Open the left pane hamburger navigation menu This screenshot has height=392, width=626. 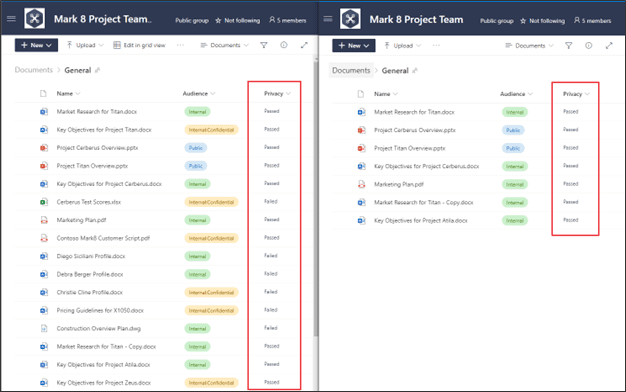point(11,19)
